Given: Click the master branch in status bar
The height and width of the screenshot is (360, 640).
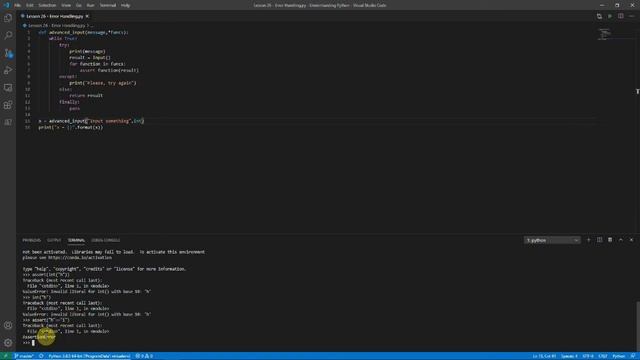Looking at the screenshot, I should pyautogui.click(x=24, y=356).
